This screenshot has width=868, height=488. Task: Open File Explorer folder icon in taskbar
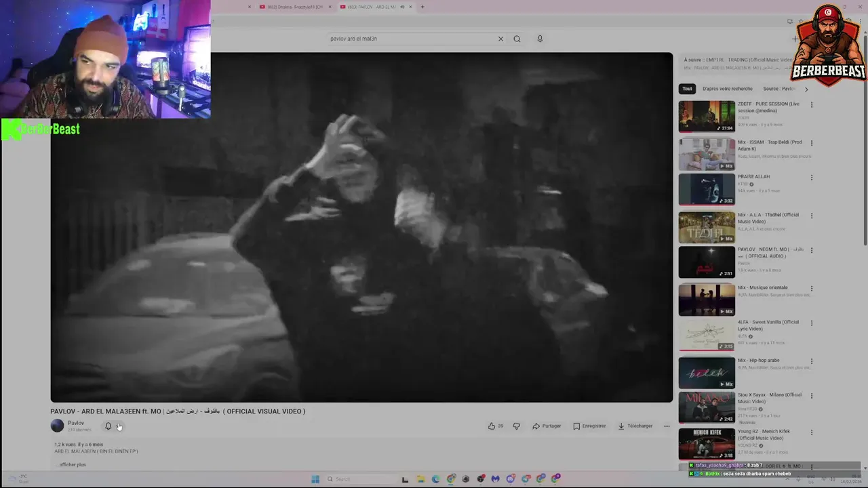click(420, 479)
